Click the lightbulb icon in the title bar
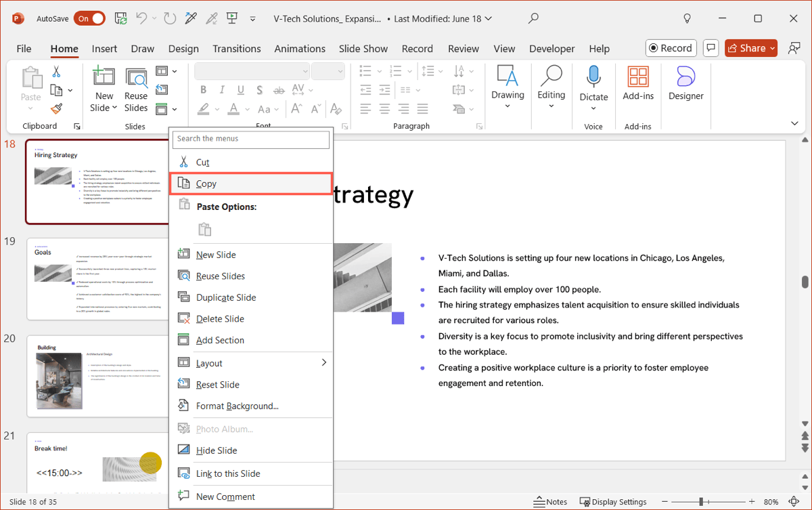Viewport: 812px width, 510px height. click(x=687, y=19)
